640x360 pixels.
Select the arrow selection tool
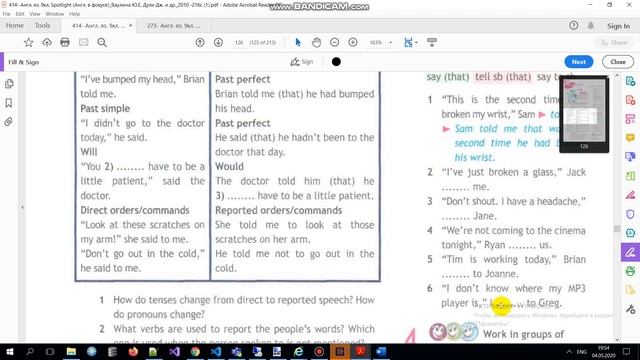point(298,42)
